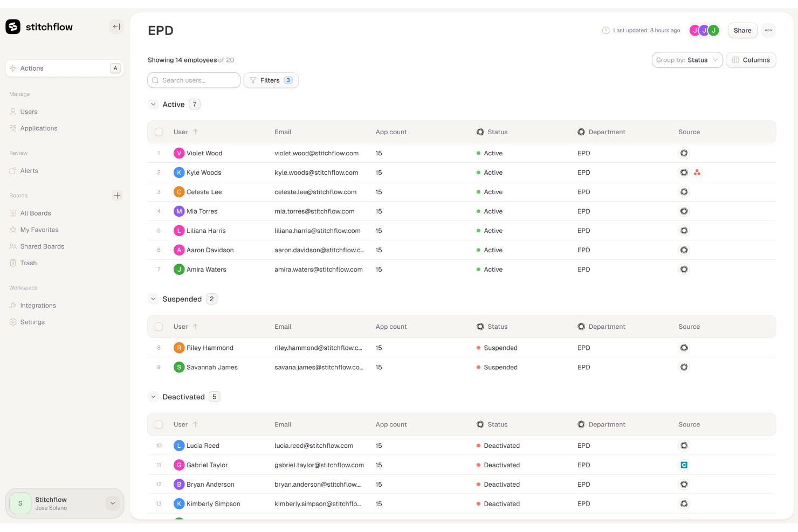Click the more options ellipsis next to Share
Viewport: 798px width, 532px height.
(768, 30)
